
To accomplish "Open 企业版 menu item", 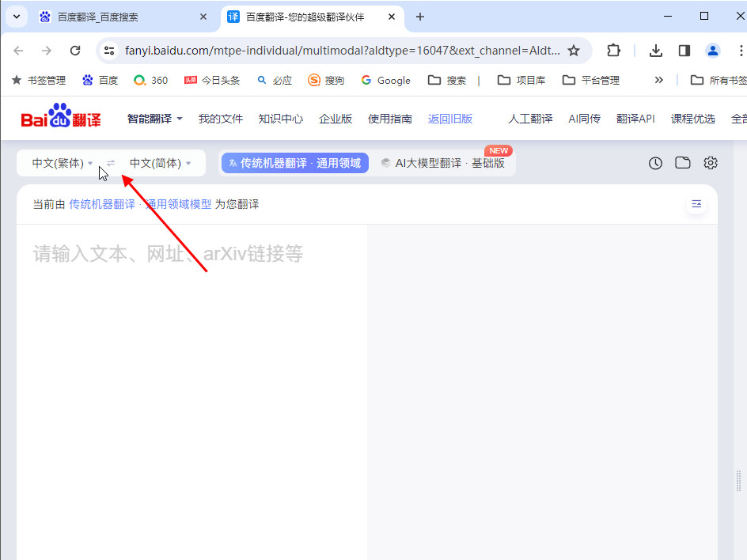I will pos(336,119).
